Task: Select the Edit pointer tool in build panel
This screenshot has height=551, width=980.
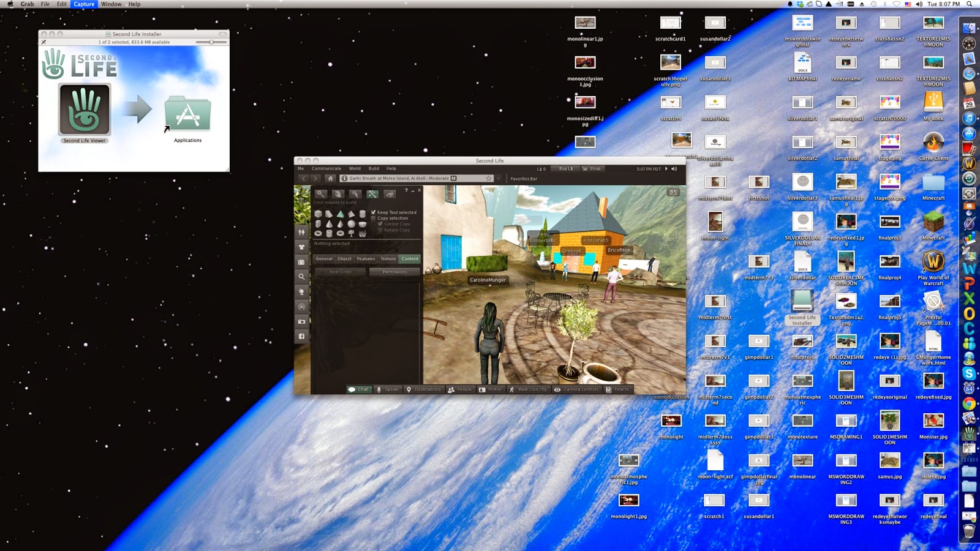Action: pyautogui.click(x=355, y=194)
